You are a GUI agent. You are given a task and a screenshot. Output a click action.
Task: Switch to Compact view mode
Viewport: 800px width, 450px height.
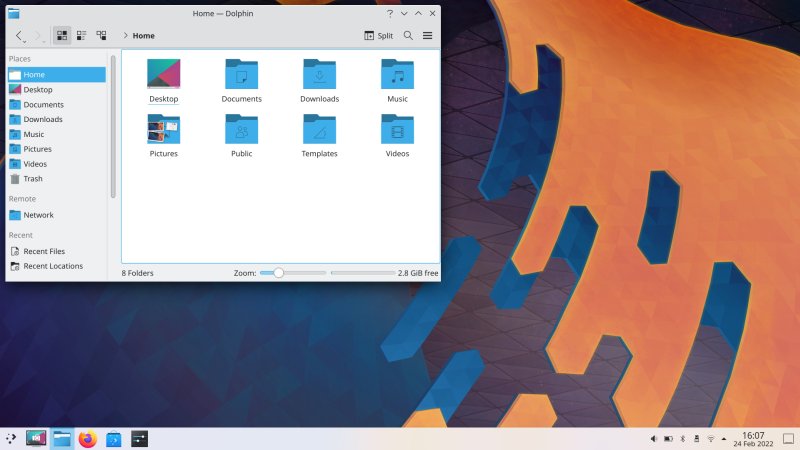click(x=82, y=35)
